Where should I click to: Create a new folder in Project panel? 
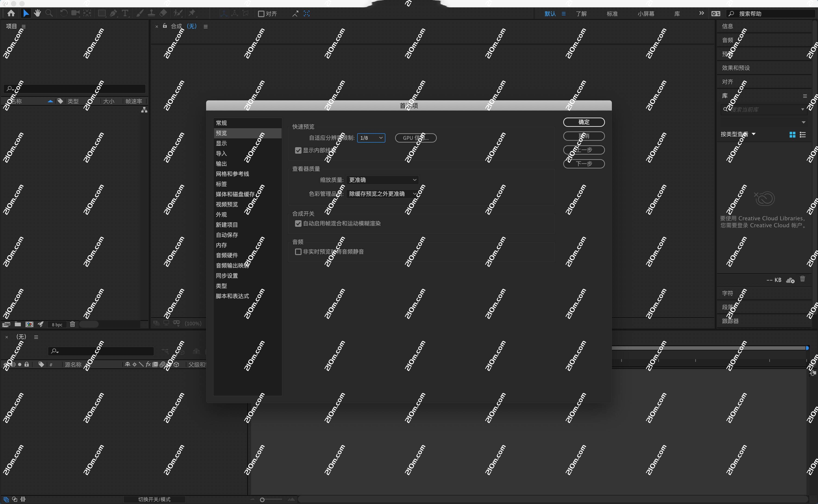click(18, 324)
